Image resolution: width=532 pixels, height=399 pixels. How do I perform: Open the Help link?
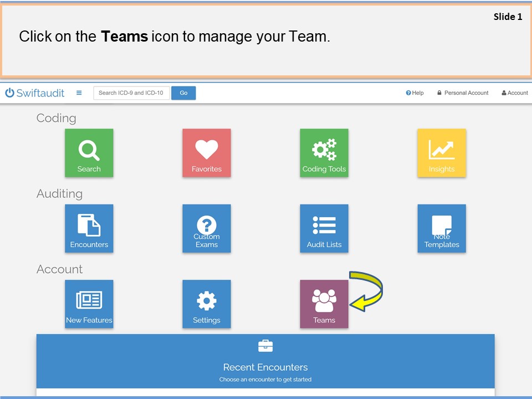click(x=415, y=93)
